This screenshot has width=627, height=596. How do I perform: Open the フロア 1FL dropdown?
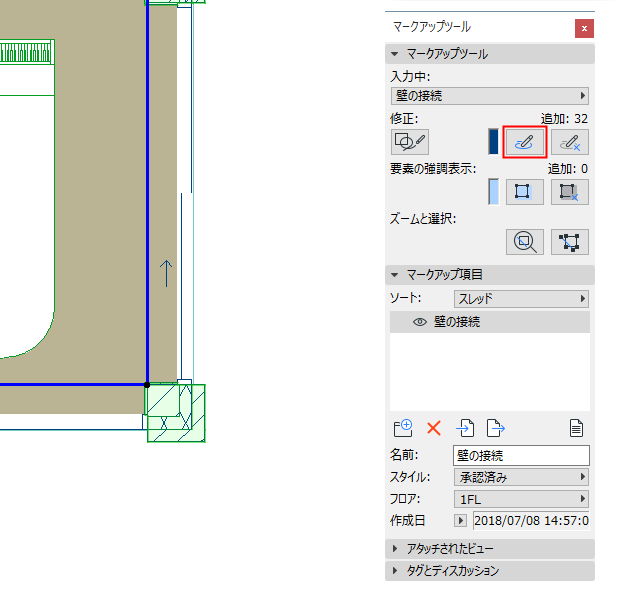[x=521, y=499]
